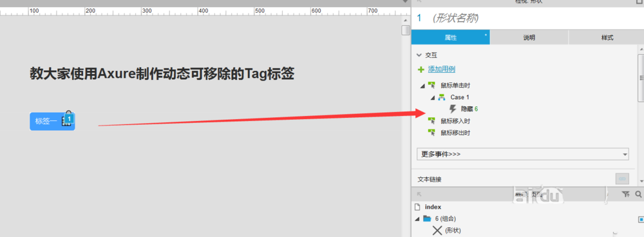Viewport: 644px width, 237px height.
Task: Click the 文本链接 label
Action: pos(430,180)
